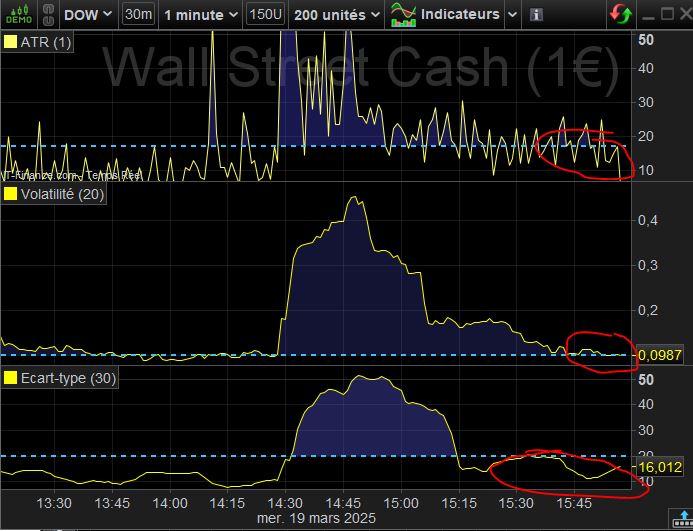The image size is (693, 531).
Task: Click the 15:30 time axis label
Action: click(517, 503)
